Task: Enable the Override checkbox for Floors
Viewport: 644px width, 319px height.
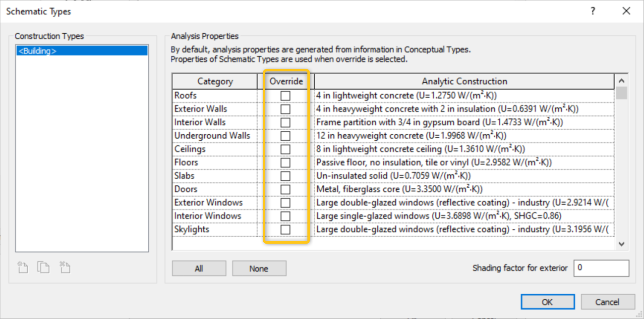Action: point(286,162)
